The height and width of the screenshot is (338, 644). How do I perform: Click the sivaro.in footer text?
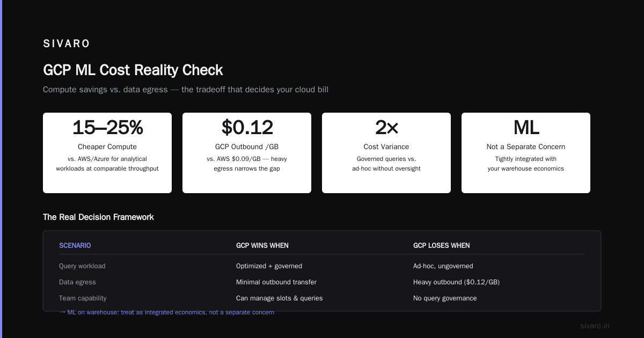click(595, 326)
